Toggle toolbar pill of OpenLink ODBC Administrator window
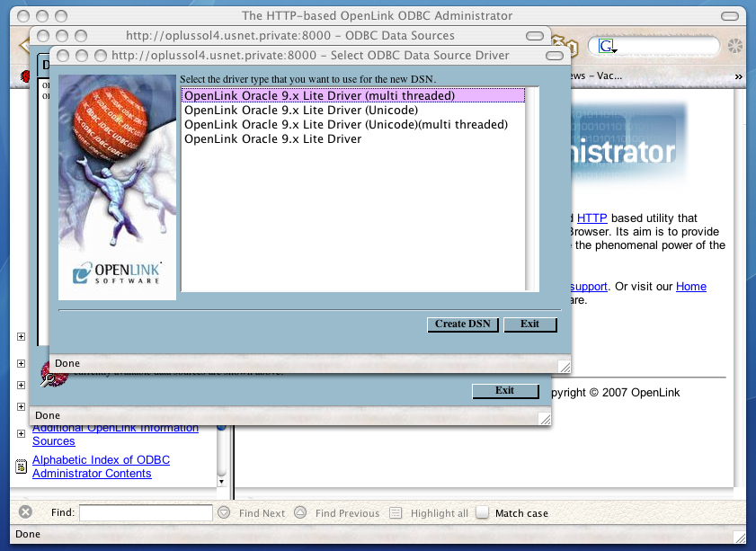 pos(730,16)
